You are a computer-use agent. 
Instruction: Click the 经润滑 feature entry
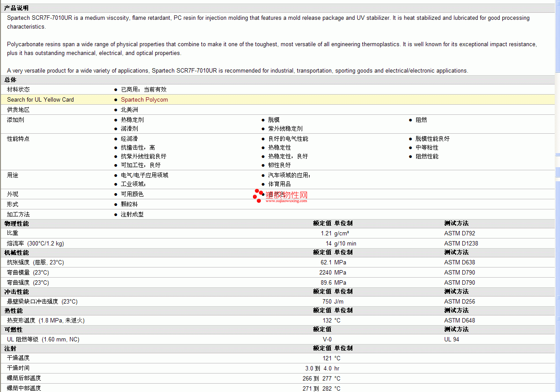pos(129,139)
